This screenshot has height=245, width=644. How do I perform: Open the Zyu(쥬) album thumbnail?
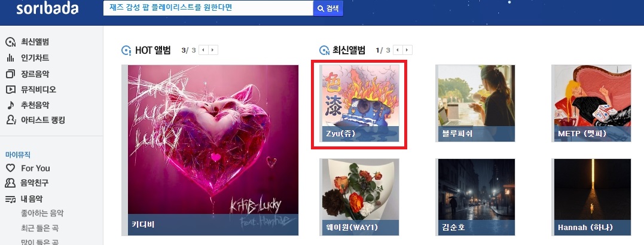point(359,103)
